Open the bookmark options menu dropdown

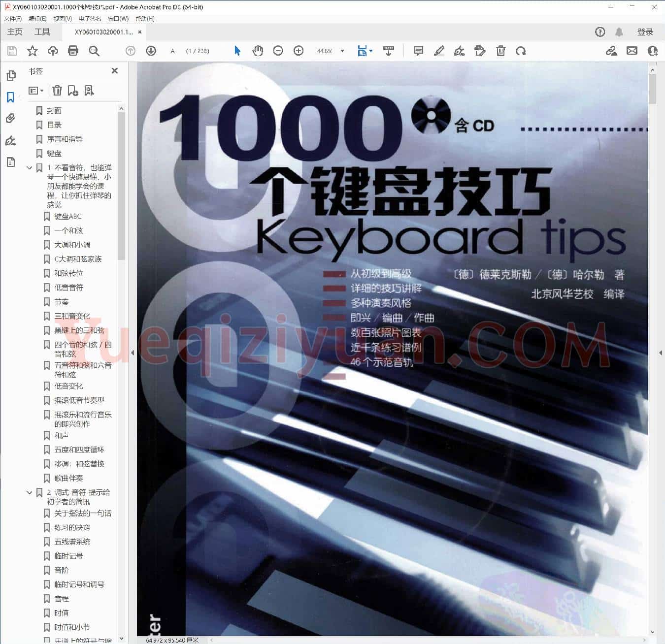coord(36,91)
